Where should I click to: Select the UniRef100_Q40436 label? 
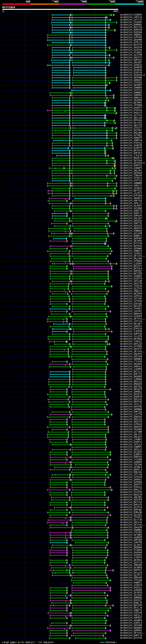point(131,246)
